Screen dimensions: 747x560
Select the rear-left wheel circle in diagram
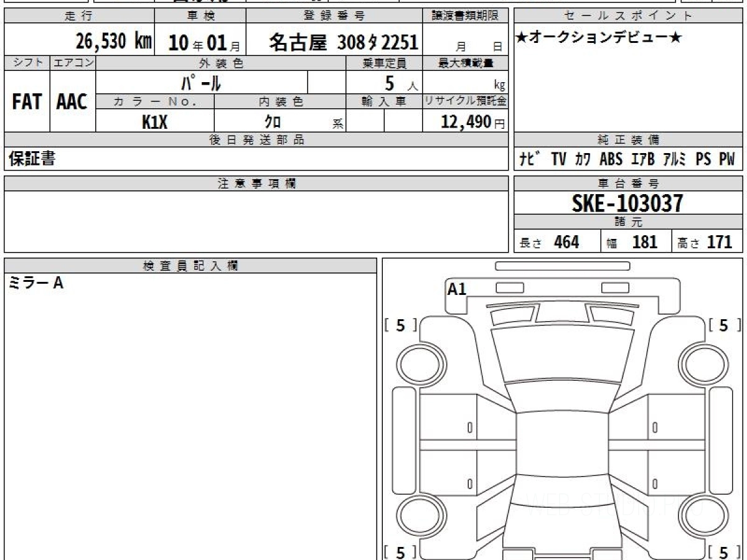[x=415, y=515]
